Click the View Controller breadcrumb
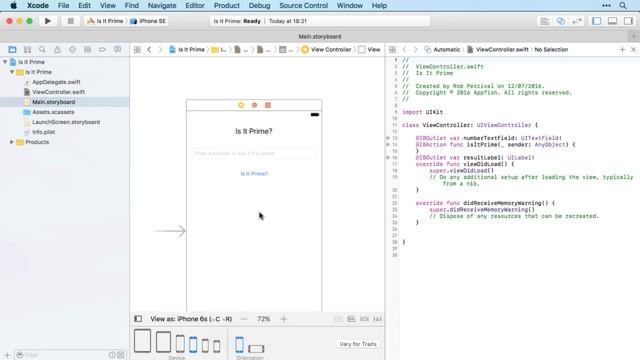The width and height of the screenshot is (640, 360). click(x=327, y=49)
